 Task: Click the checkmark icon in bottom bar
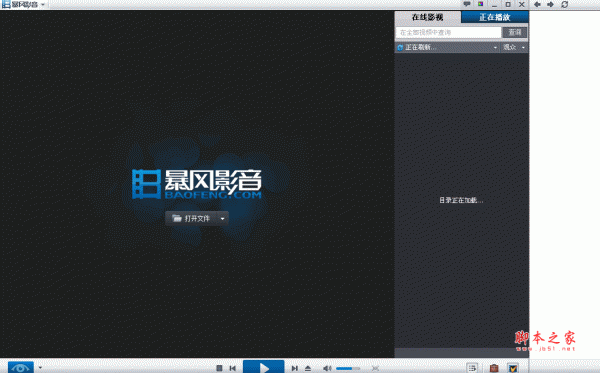tap(513, 368)
